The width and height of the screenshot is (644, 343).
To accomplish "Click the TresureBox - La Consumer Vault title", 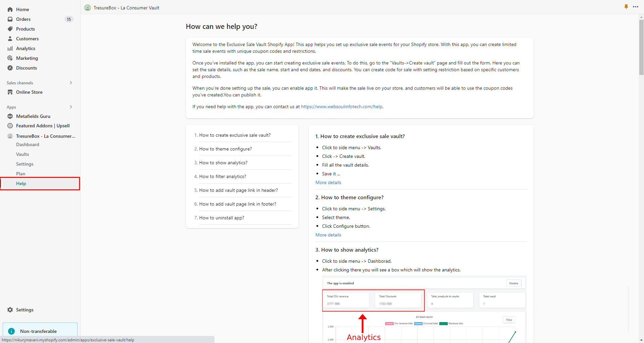I will tap(127, 8).
